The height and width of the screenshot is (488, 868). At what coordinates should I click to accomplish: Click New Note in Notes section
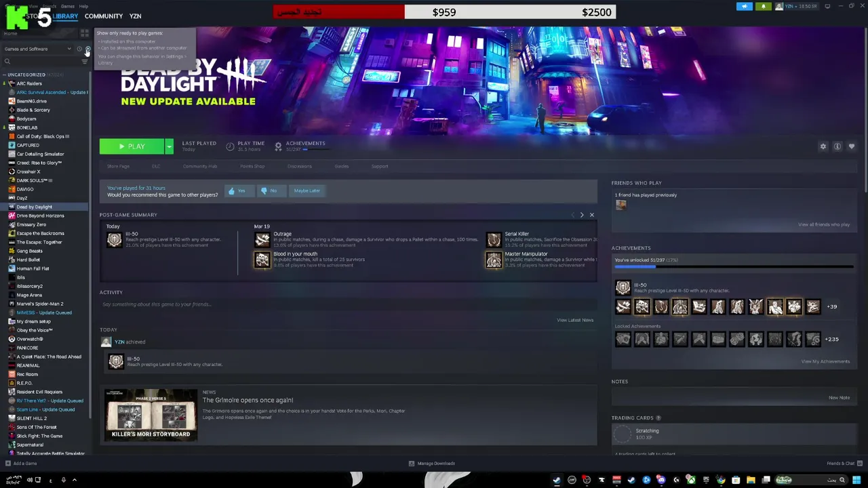[839, 398]
